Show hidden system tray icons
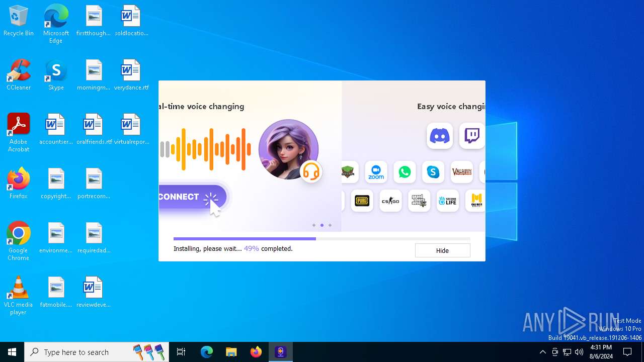 (x=542, y=352)
